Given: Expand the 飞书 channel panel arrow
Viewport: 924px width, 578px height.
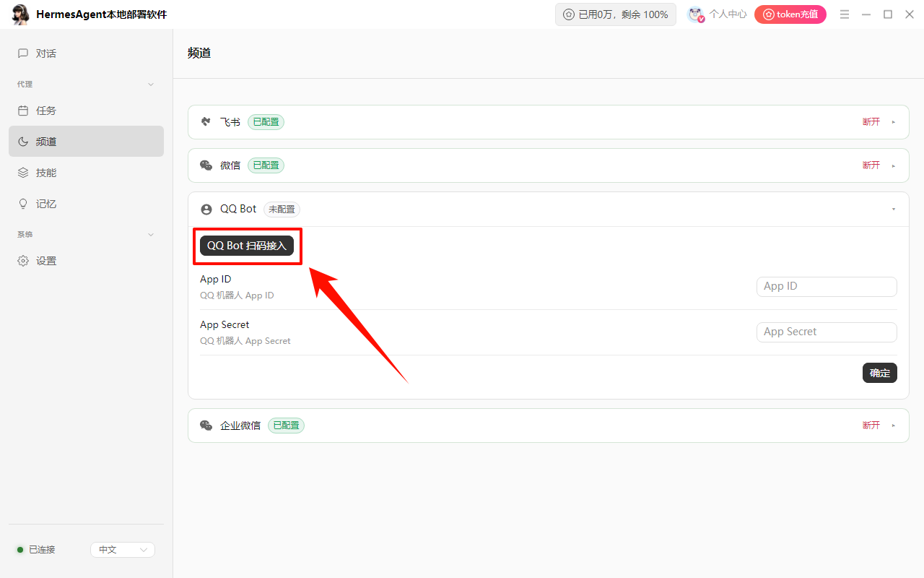Looking at the screenshot, I should pos(894,122).
